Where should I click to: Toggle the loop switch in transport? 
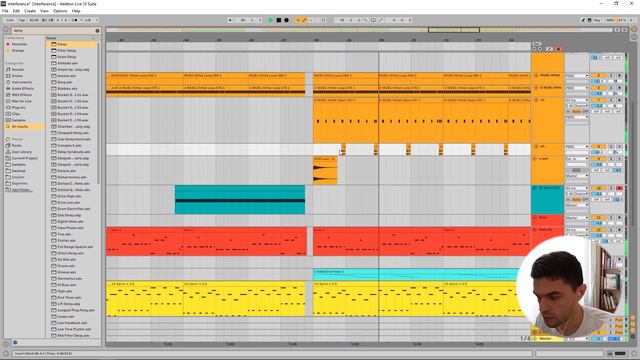click(373, 20)
